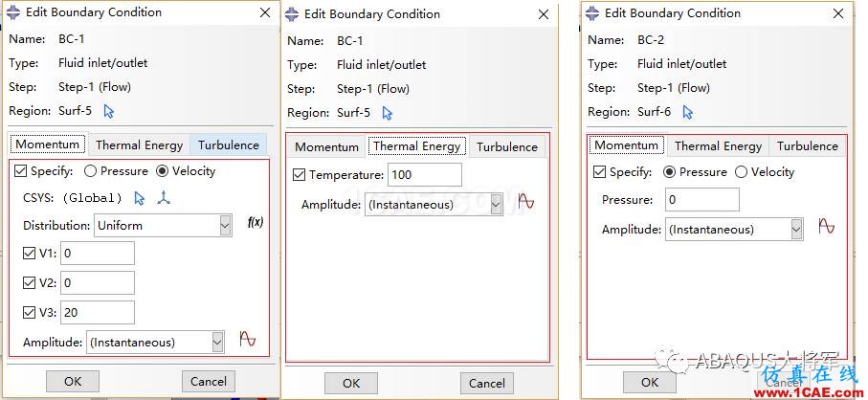Uncheck the V1 velocity checkbox
The width and height of the screenshot is (868, 400).
click(x=30, y=254)
